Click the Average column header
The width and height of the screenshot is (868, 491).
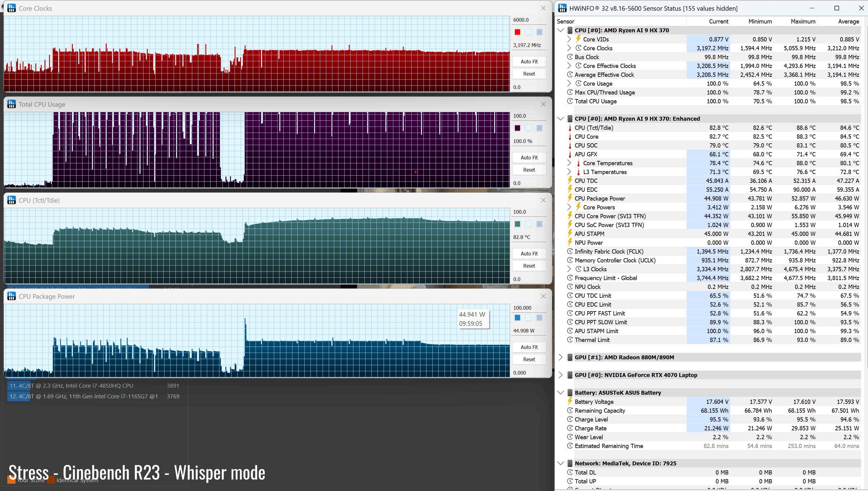click(839, 21)
